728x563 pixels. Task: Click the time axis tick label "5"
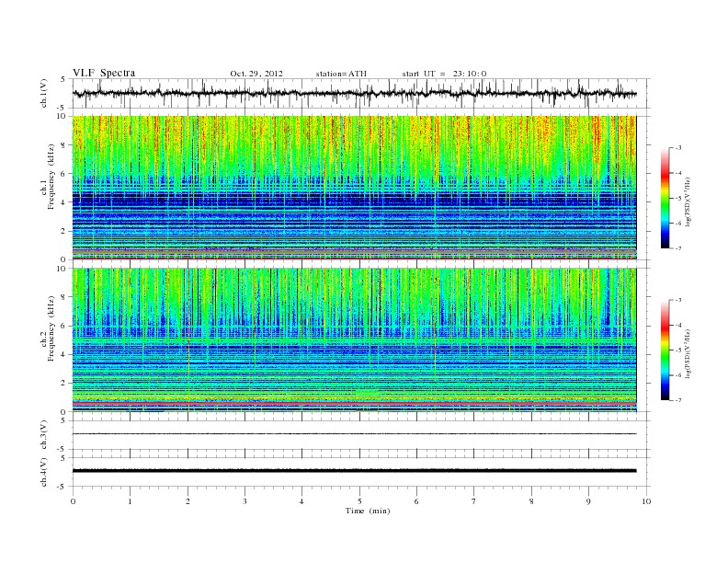coord(359,501)
